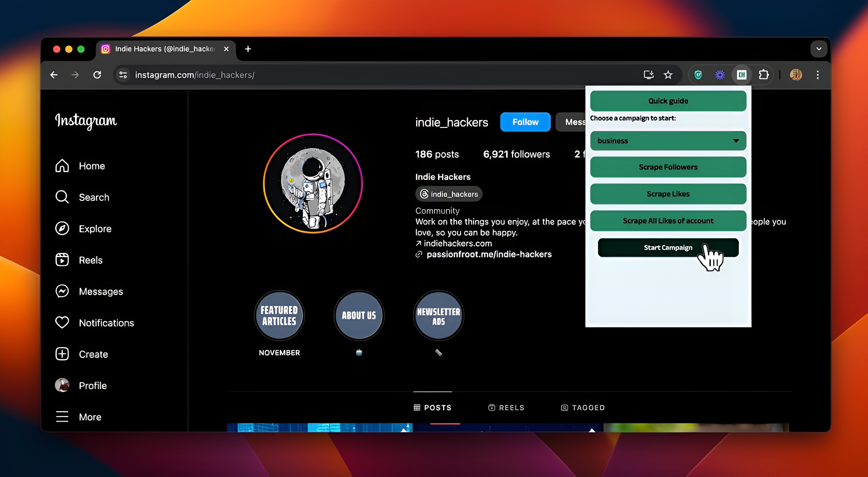Click the indiehackers.com profile link
This screenshot has height=477, width=868.
click(x=457, y=243)
